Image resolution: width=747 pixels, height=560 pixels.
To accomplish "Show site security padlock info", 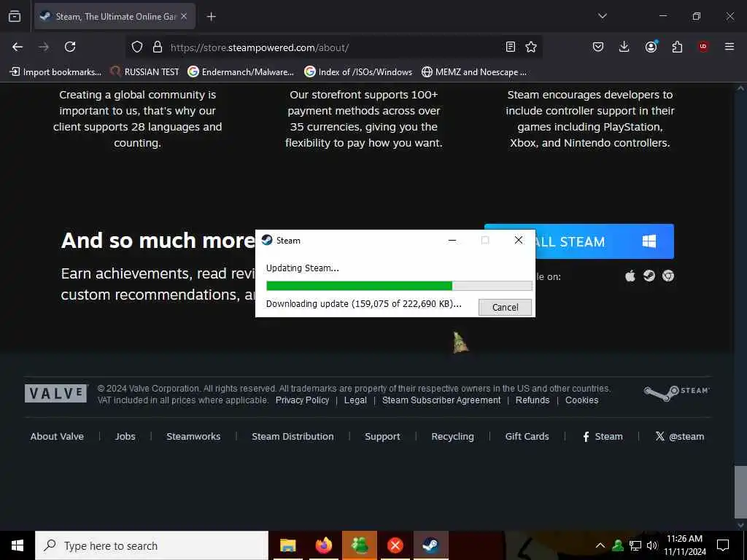I will 158,47.
